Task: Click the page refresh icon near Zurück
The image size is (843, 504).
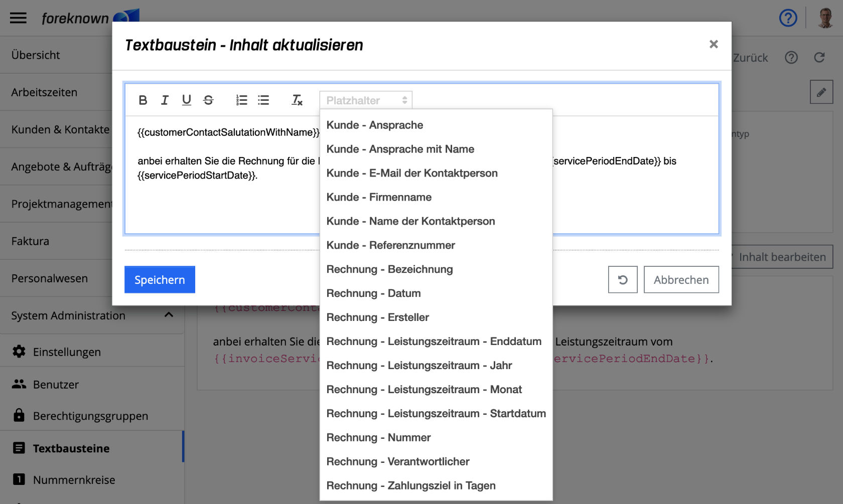Action: coord(819,57)
